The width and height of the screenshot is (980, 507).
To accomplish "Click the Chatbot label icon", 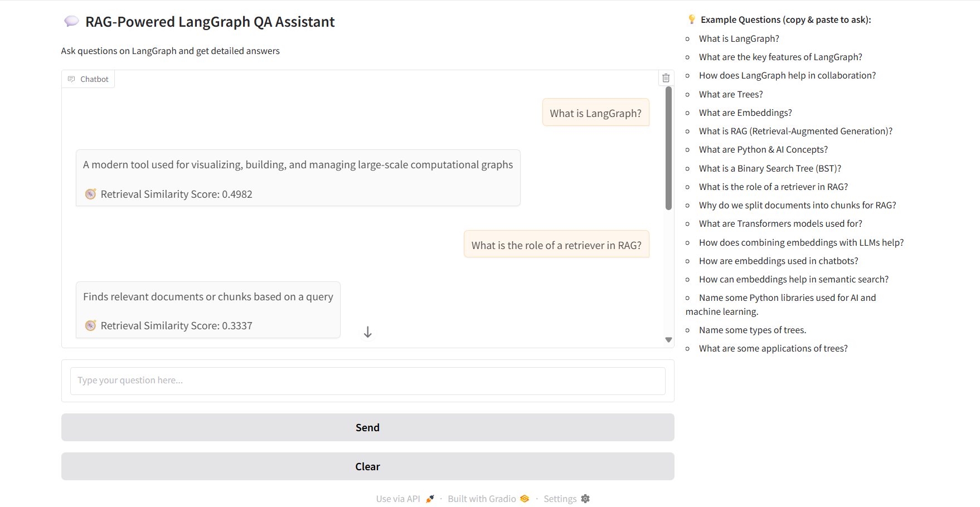I will tap(71, 79).
